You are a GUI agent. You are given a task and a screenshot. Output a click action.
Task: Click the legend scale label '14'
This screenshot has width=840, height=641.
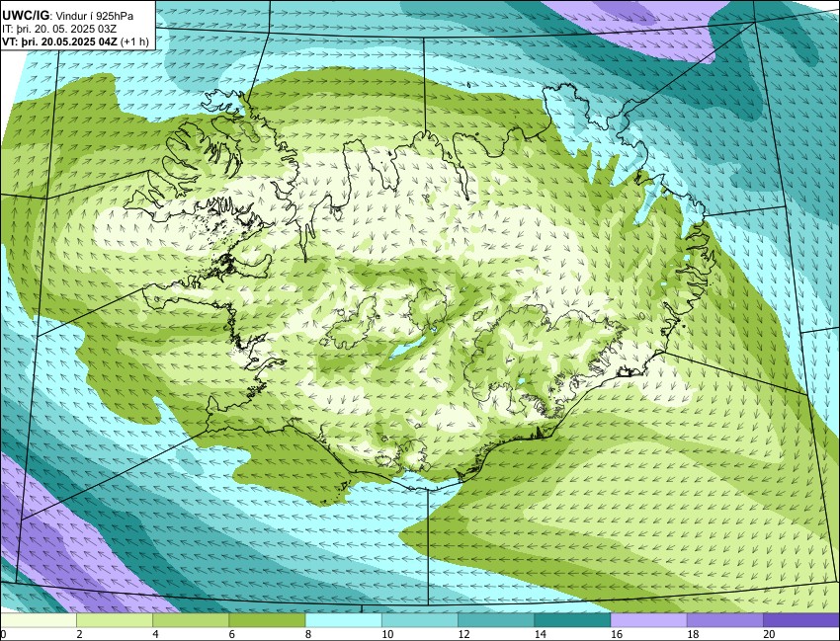click(540, 634)
